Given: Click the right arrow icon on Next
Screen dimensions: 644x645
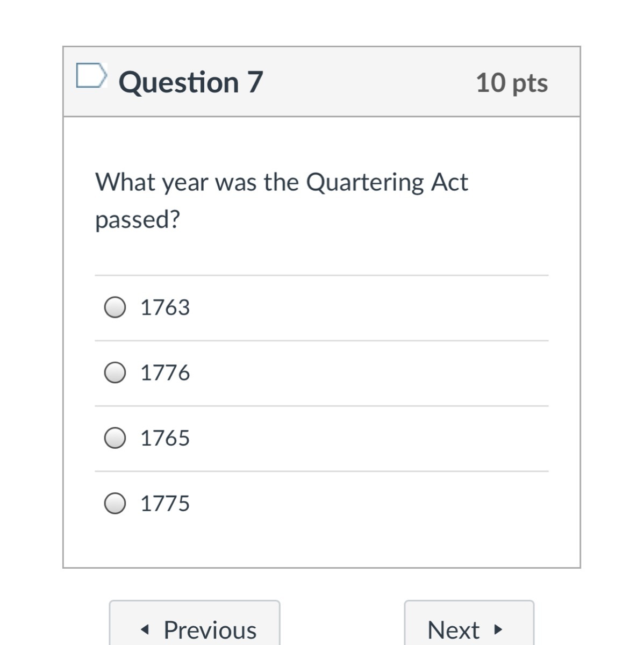Looking at the screenshot, I should (x=498, y=629).
